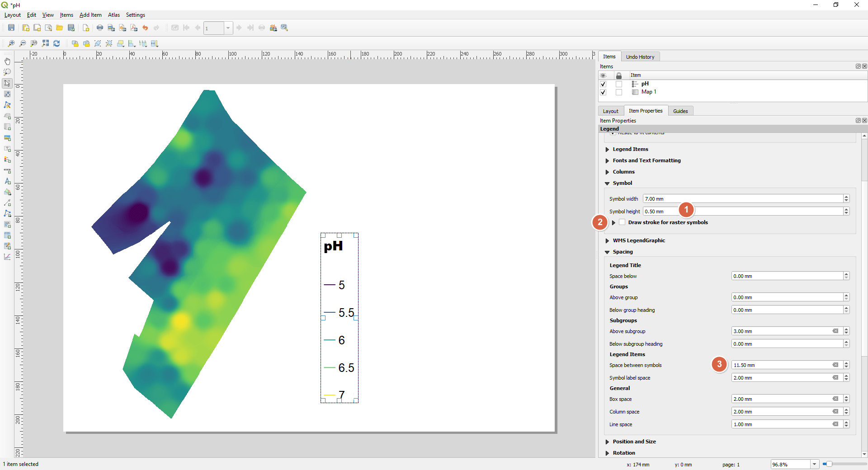Switch to the Guides tab
This screenshot has height=470, width=868.
click(x=680, y=111)
